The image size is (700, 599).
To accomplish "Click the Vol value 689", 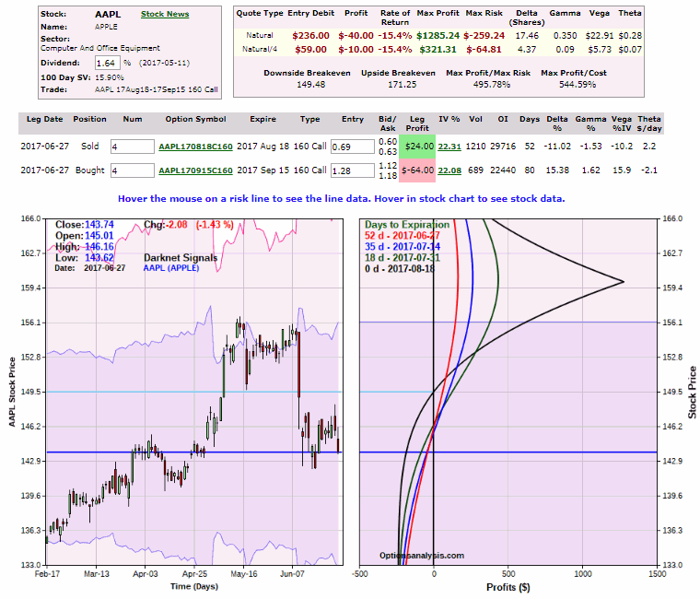I will (475, 170).
